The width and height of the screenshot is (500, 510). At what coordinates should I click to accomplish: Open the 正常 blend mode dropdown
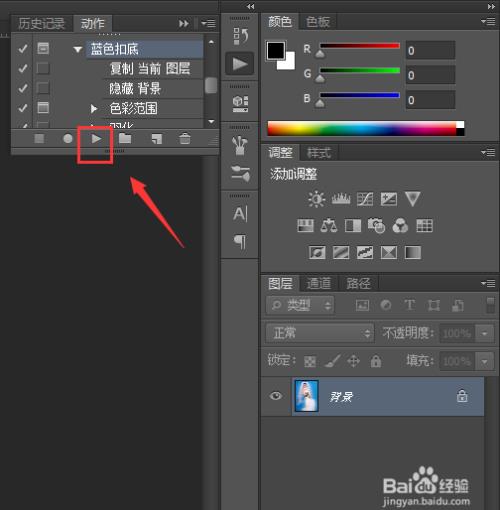pyautogui.click(x=320, y=333)
